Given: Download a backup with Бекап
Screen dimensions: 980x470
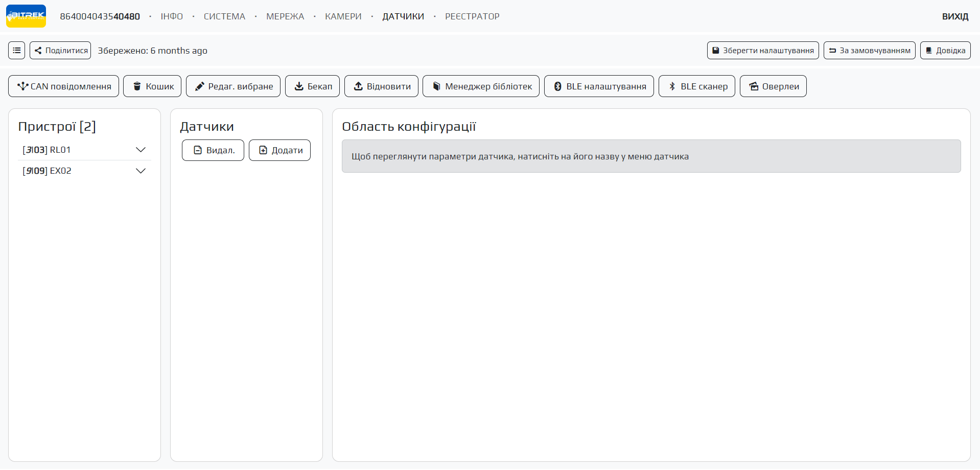Looking at the screenshot, I should [x=312, y=86].
